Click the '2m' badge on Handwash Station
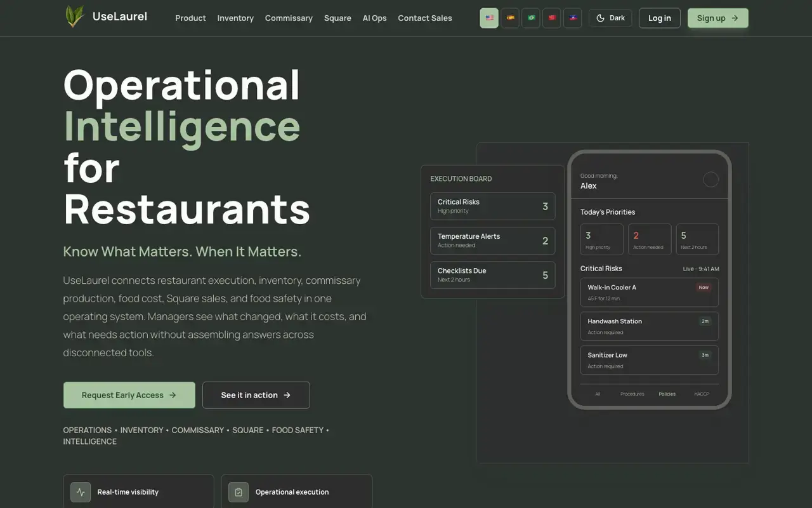812x508 pixels. click(705, 321)
